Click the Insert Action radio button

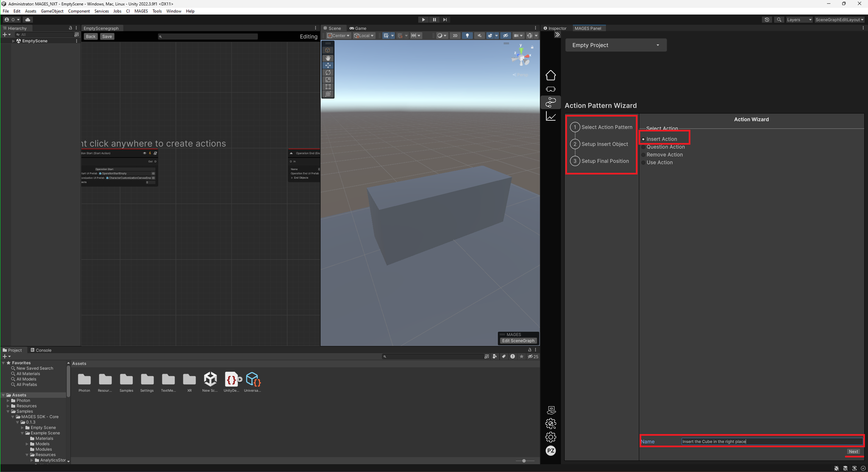click(644, 139)
